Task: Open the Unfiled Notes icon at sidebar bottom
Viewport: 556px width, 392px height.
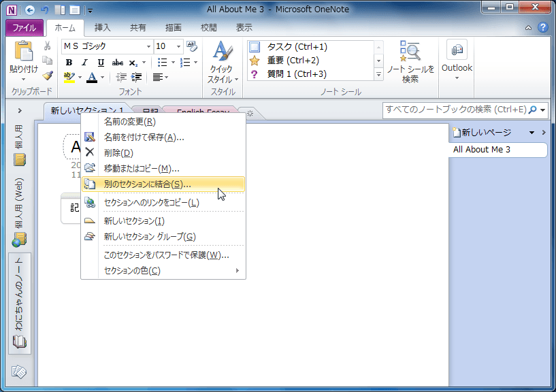Action: coord(19,372)
